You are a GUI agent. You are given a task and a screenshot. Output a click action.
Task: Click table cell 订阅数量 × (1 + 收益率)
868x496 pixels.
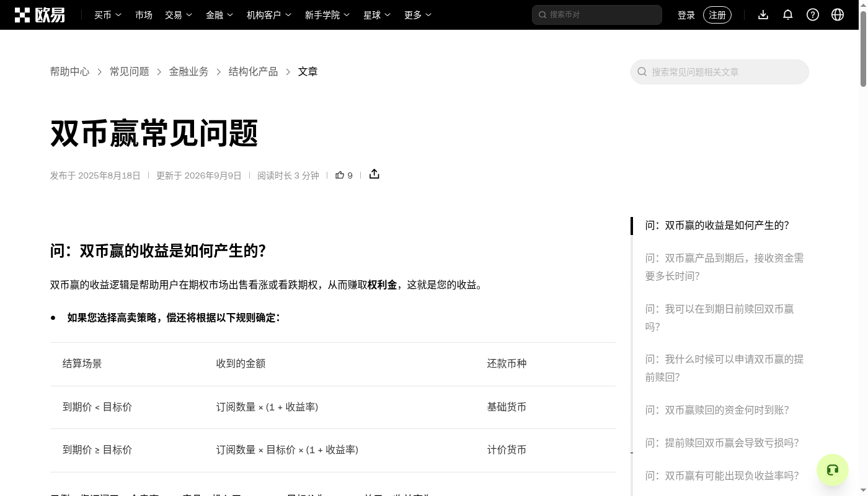click(267, 407)
